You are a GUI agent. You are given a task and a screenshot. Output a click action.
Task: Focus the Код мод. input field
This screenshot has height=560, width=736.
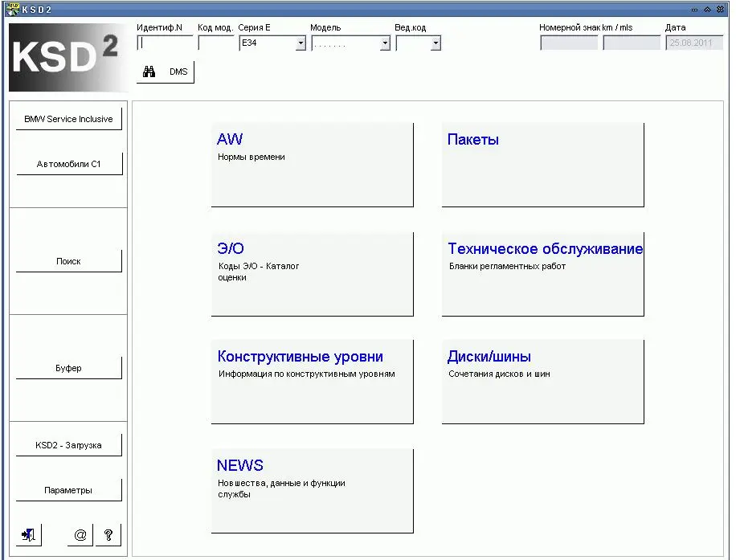(x=216, y=43)
